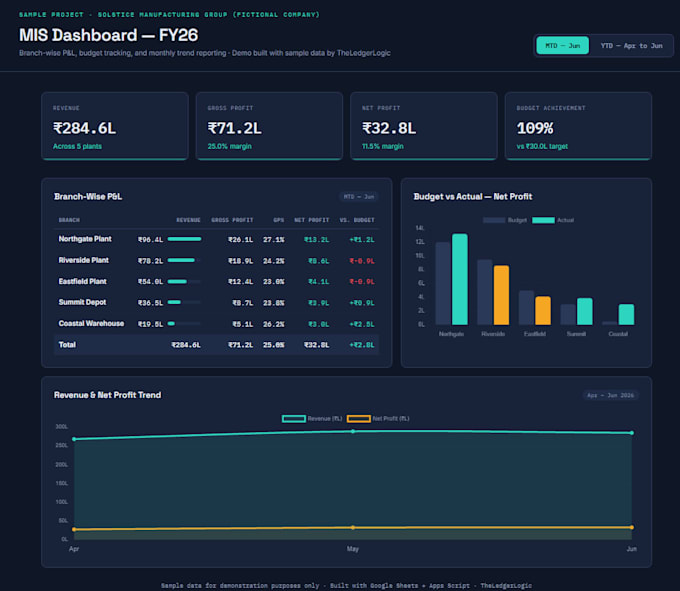Click the Summit teal Actual bar
Image resolution: width=680 pixels, height=591 pixels.
[585, 312]
